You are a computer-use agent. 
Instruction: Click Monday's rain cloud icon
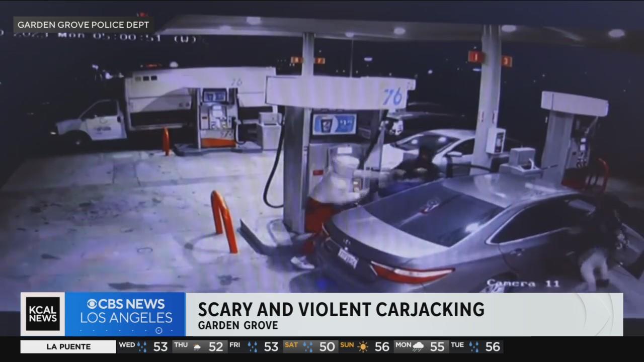[418, 346]
